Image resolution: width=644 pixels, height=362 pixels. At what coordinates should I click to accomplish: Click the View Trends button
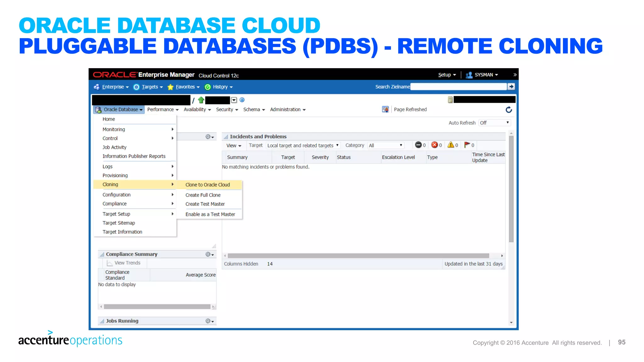(x=124, y=263)
